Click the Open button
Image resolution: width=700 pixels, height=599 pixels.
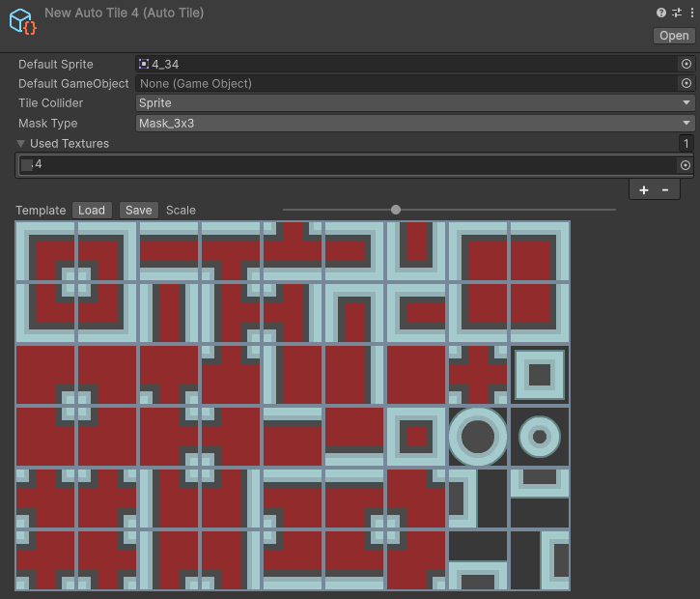[674, 36]
